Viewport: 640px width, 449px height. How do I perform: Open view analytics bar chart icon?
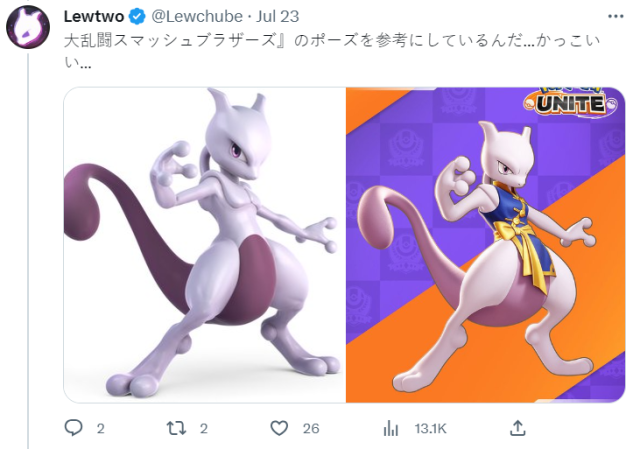[391, 429]
